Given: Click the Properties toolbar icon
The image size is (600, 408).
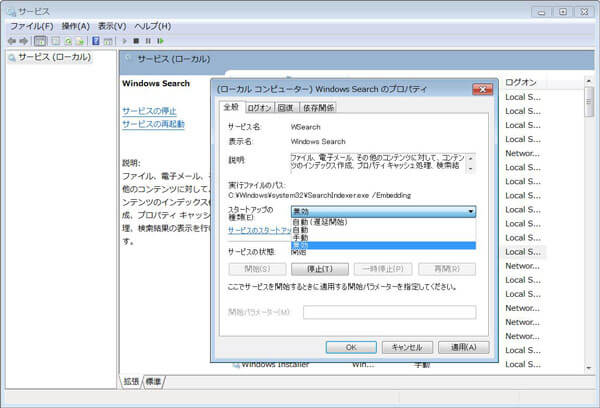Looking at the screenshot, I should click(x=56, y=41).
